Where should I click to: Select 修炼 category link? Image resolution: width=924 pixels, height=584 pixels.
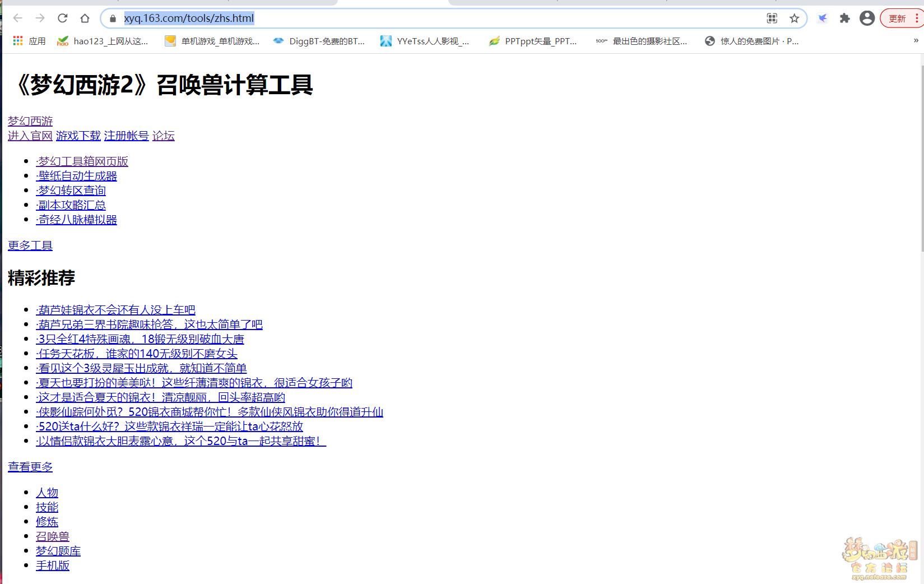pos(47,522)
